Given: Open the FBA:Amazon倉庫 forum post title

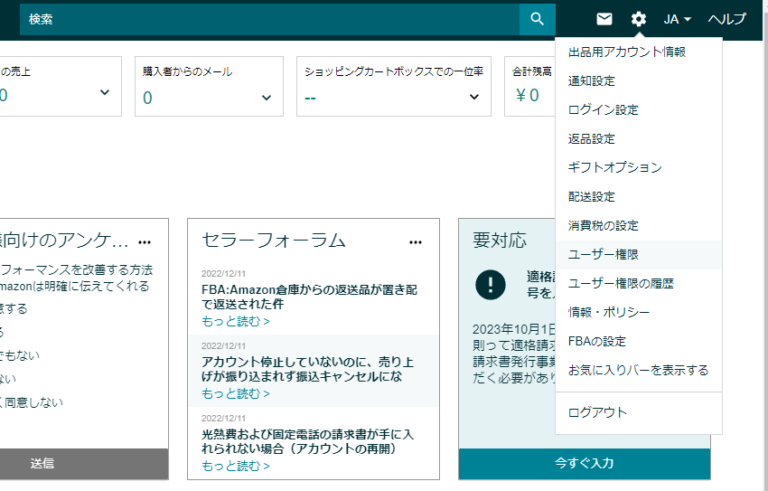Looking at the screenshot, I should pos(309,297).
